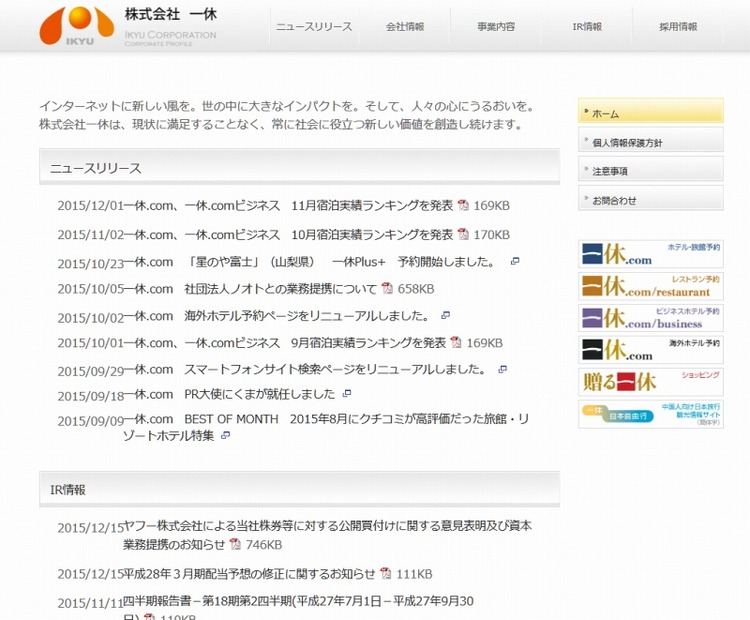The image size is (750, 620).
Task: Select お問合わせ in the side menu
Action: point(651,198)
